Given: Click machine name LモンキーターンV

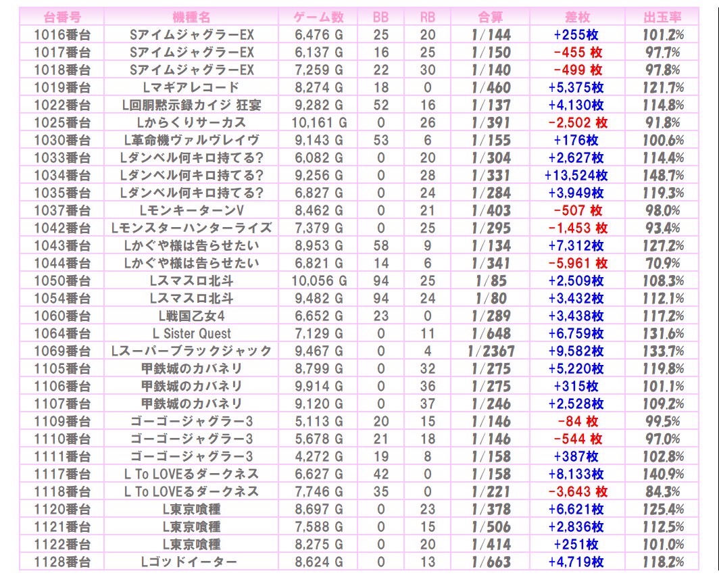Looking at the screenshot, I should tap(191, 210).
